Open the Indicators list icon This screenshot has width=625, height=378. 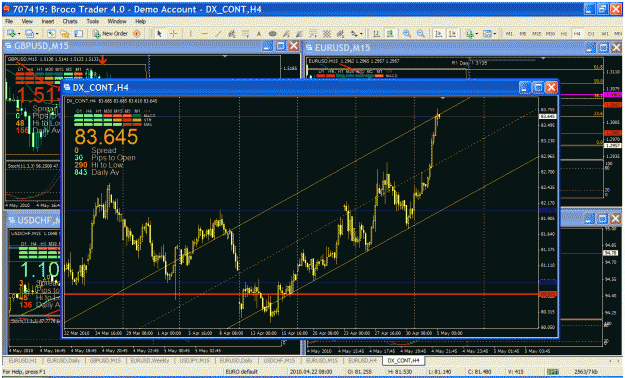(469, 34)
